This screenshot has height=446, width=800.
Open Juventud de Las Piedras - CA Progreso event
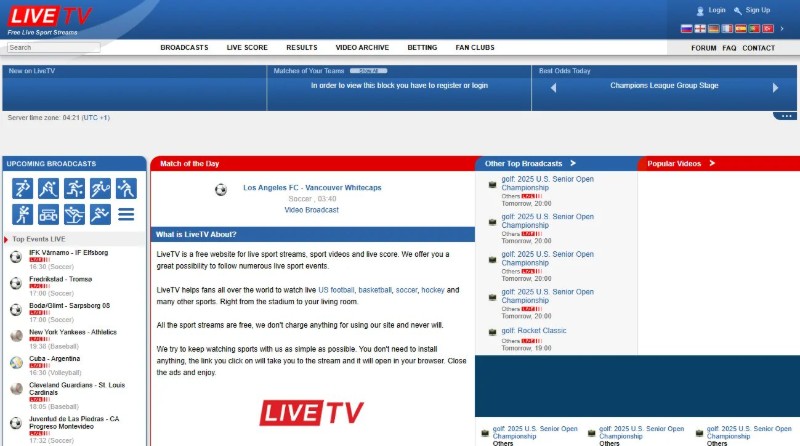coord(74,423)
